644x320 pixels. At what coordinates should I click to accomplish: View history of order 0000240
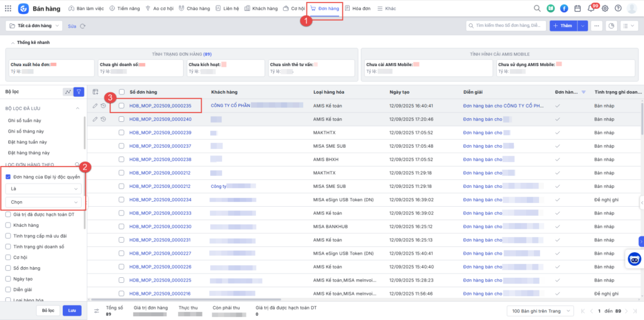[x=103, y=119]
